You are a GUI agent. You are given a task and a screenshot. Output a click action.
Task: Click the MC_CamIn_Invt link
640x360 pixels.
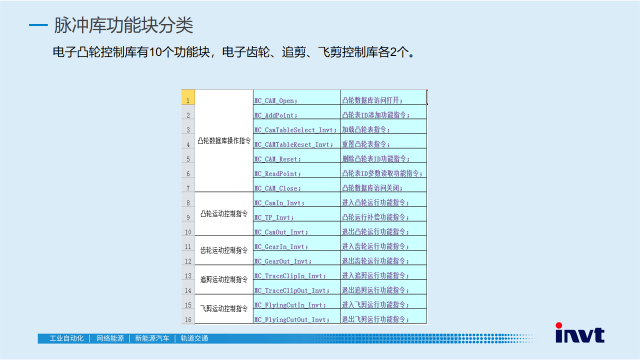coord(279,202)
